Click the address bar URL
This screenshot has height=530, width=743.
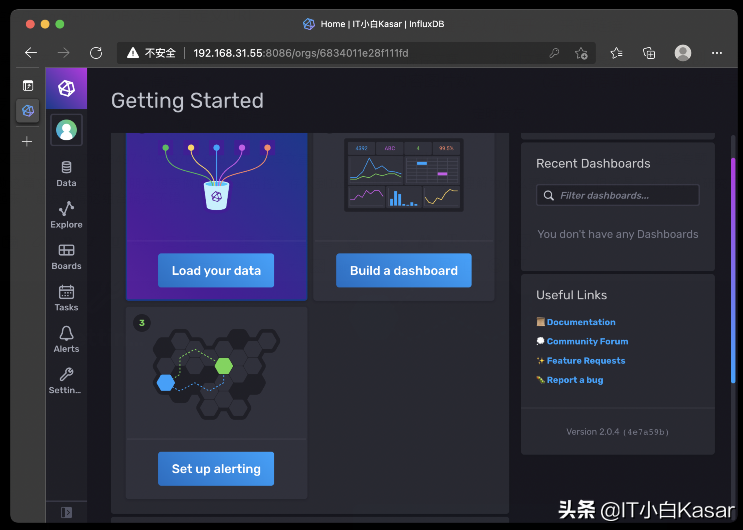pyautogui.click(x=301, y=53)
